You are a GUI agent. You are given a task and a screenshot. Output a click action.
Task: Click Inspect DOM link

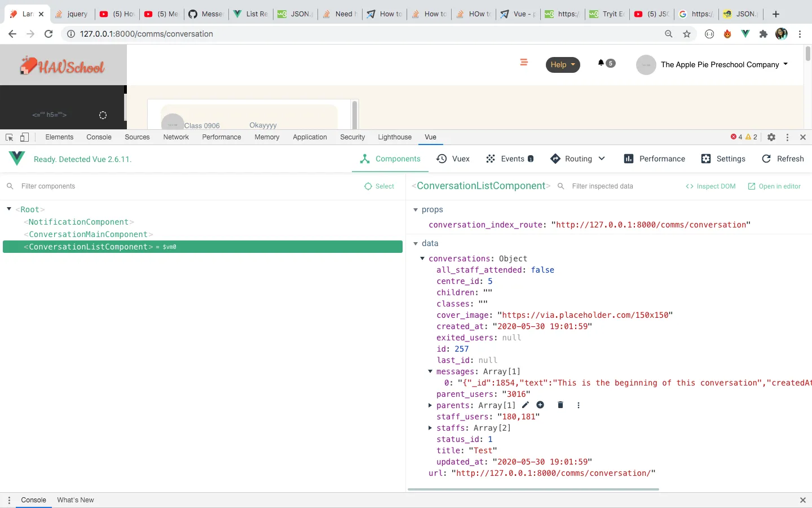click(710, 186)
